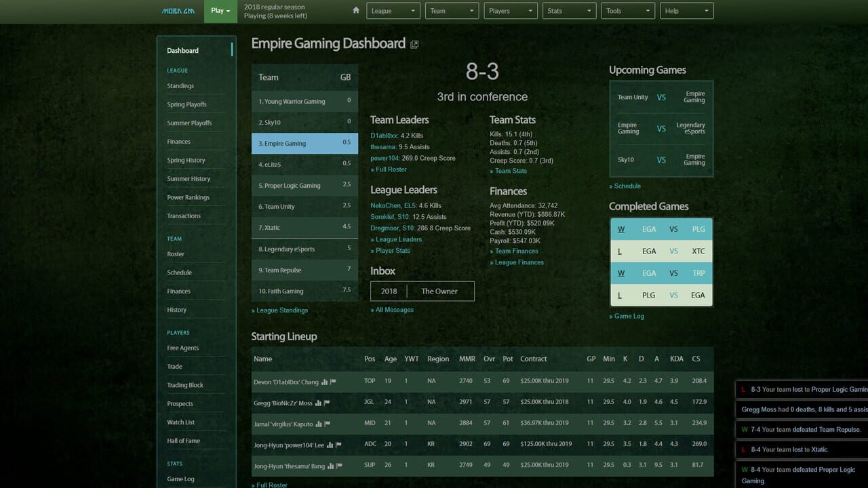Select Trading Block in the sidebar
The image size is (868, 488).
[185, 385]
